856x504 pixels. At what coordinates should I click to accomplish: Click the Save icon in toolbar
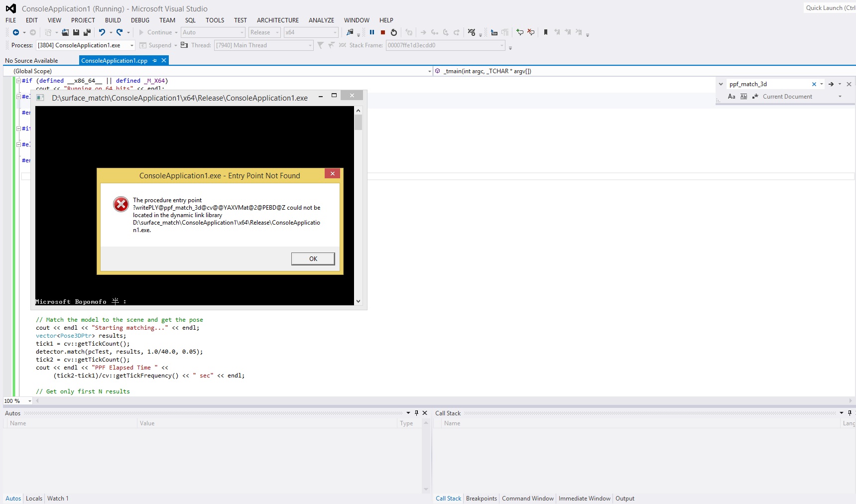click(x=76, y=32)
